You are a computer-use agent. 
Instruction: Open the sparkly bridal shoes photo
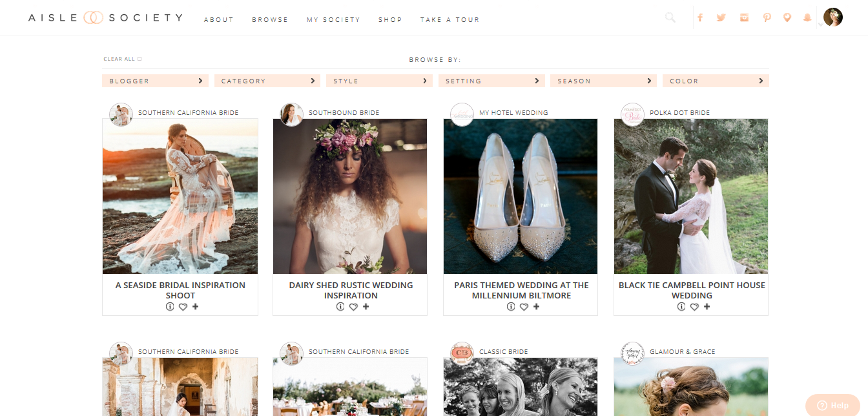521,196
